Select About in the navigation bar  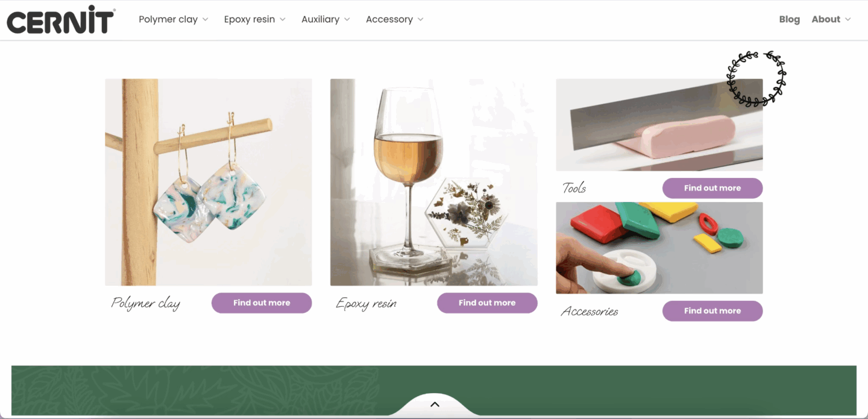click(x=825, y=19)
